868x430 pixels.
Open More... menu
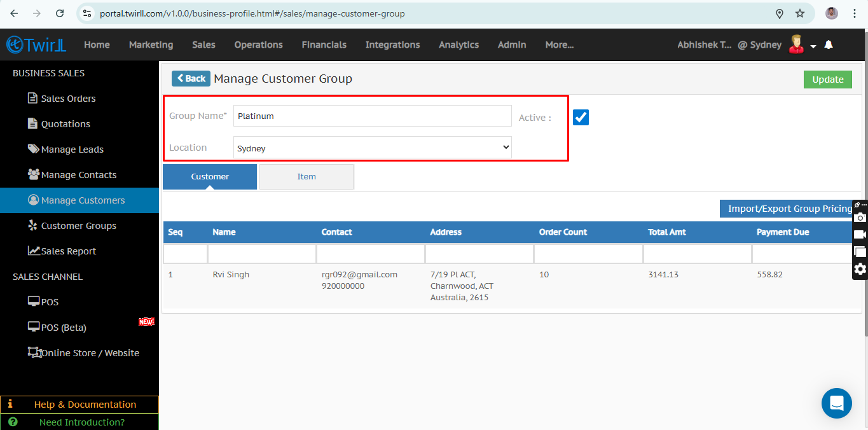pos(560,45)
